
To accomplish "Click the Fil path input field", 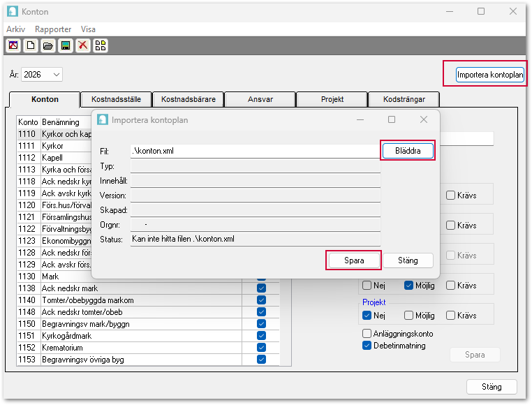I will 255,151.
